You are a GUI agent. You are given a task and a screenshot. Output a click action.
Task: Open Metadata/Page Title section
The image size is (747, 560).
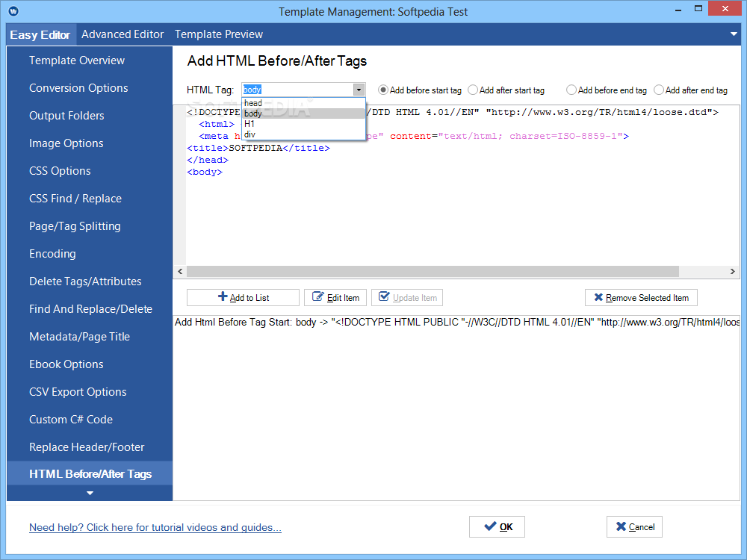tap(90, 337)
